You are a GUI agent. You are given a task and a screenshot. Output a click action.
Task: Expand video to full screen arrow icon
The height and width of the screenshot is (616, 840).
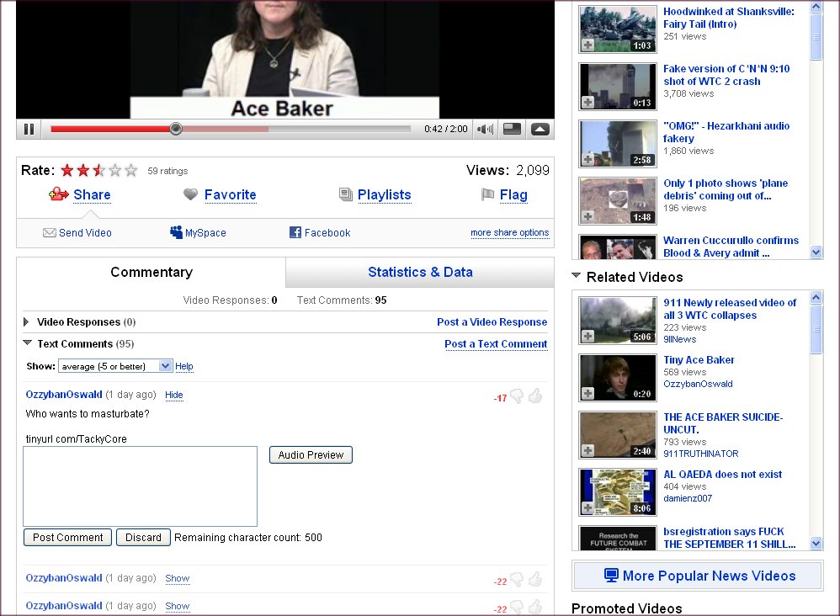540,129
